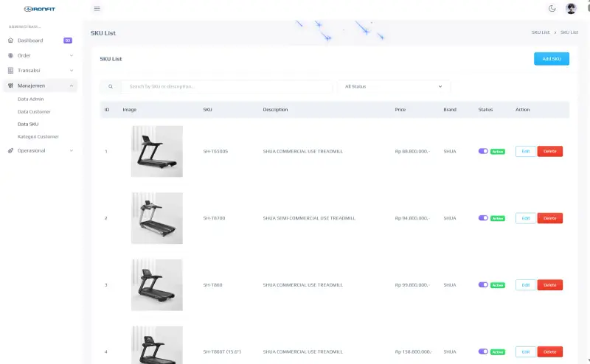Open Data Customer submenu item
The height and width of the screenshot is (364, 590).
pyautogui.click(x=34, y=112)
